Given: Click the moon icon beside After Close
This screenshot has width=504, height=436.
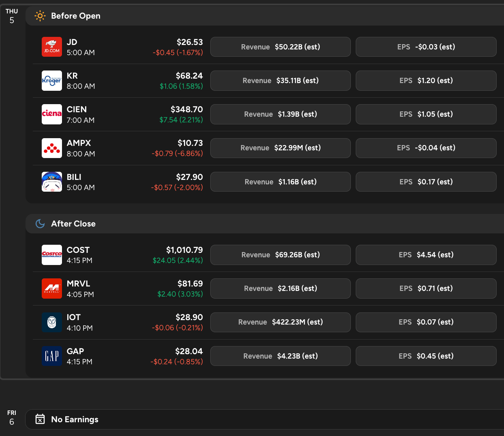Looking at the screenshot, I should 40,224.
